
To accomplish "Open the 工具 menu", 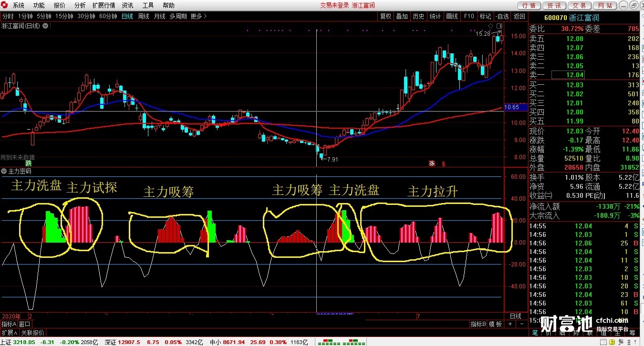I will click(x=148, y=5).
